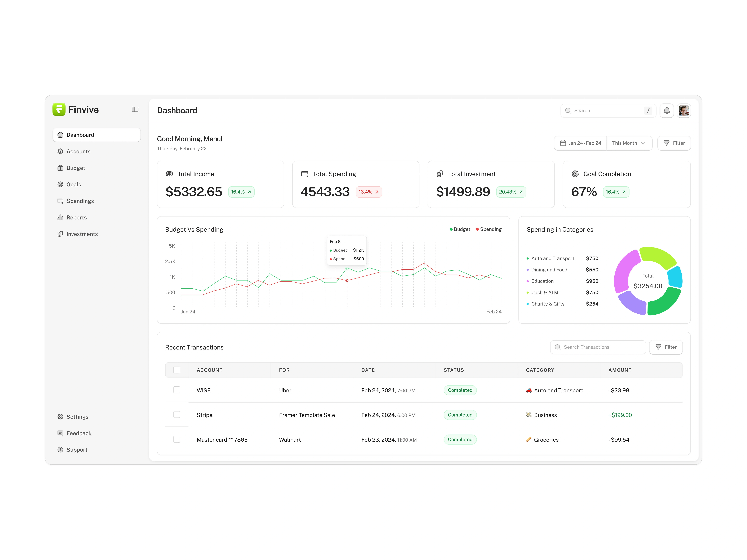Navigate to Goals
747x560 pixels.
pos(97,184)
